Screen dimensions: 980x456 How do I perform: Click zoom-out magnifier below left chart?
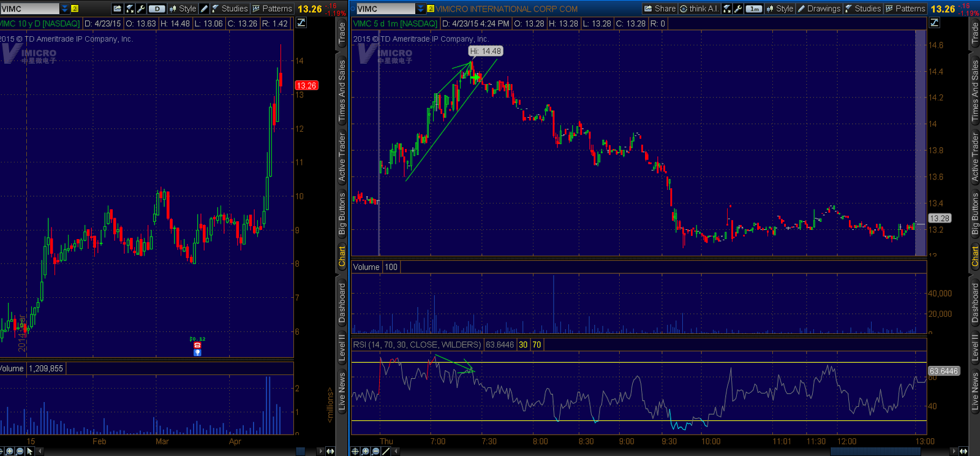coord(20,451)
